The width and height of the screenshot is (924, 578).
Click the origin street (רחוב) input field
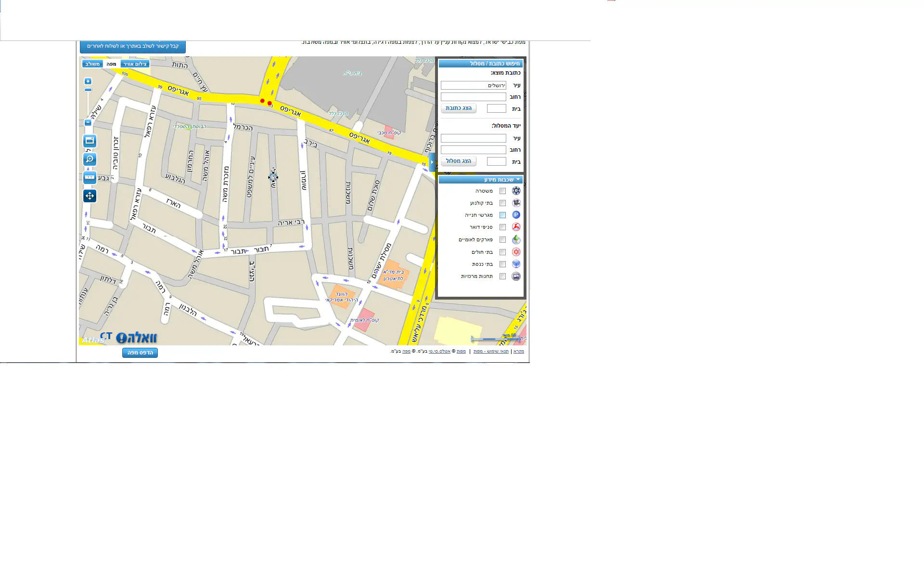473,97
